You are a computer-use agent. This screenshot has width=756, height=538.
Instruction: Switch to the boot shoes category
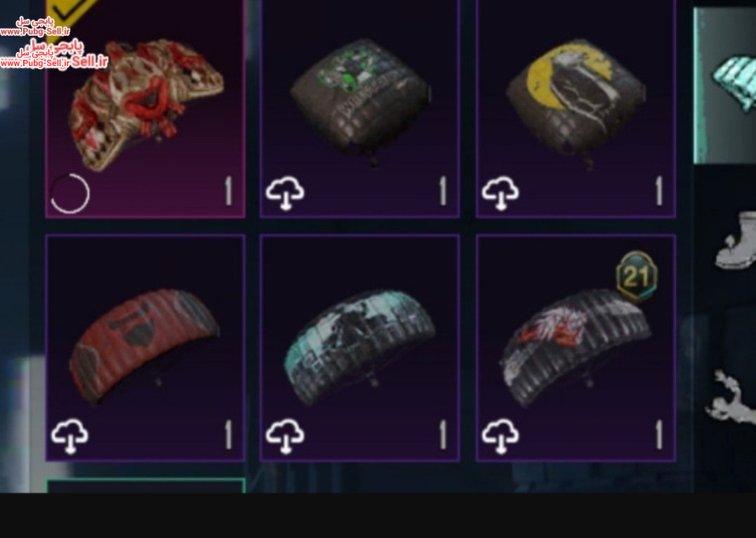coord(736,240)
